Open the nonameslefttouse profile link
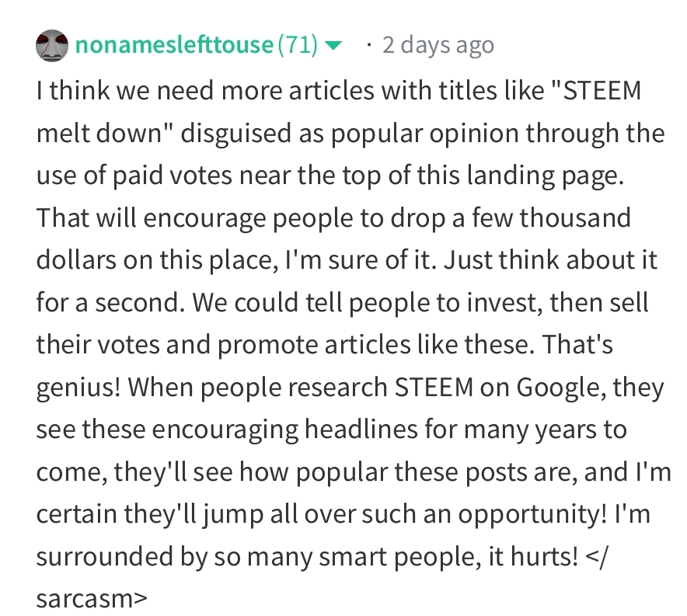The width and height of the screenshot is (687, 616). pos(175,46)
